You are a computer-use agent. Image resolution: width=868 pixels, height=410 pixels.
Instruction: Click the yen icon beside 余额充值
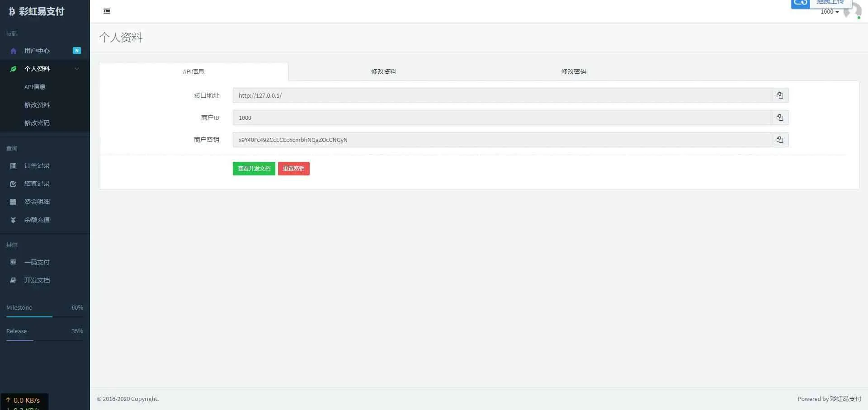13,220
